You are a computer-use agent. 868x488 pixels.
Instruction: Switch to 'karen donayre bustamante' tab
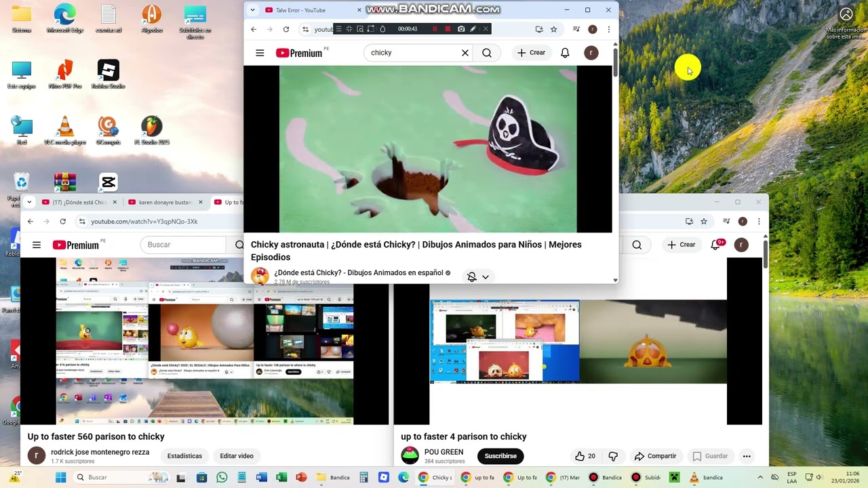(x=165, y=202)
